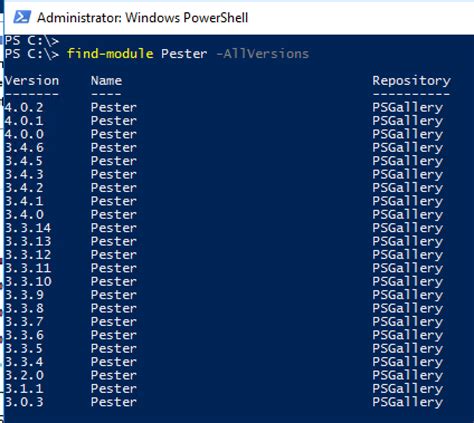
Task: Click the '-AllVersions' parameter text
Action: pos(263,54)
